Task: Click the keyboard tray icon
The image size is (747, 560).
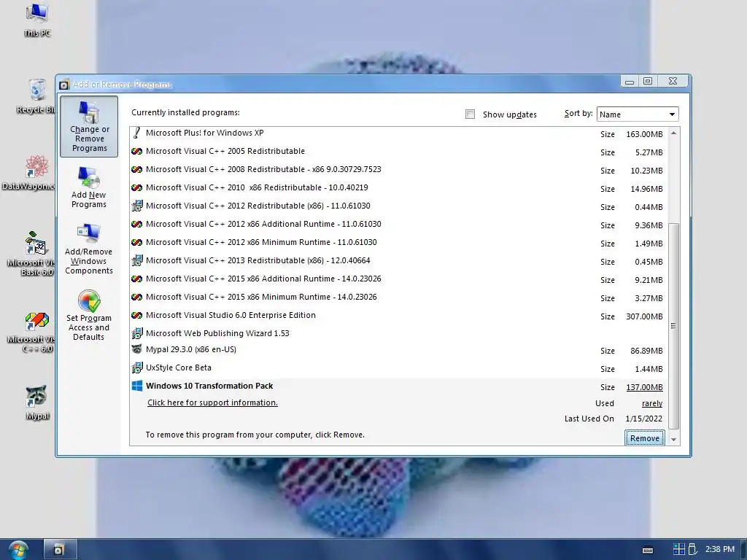Action: [648, 550]
